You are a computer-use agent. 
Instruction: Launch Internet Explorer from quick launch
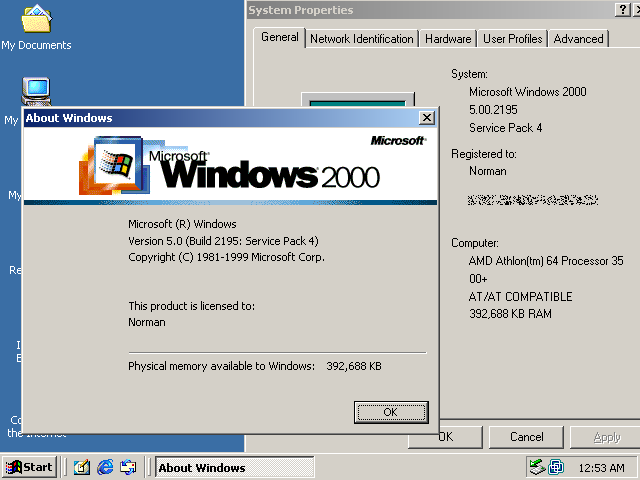(x=105, y=467)
